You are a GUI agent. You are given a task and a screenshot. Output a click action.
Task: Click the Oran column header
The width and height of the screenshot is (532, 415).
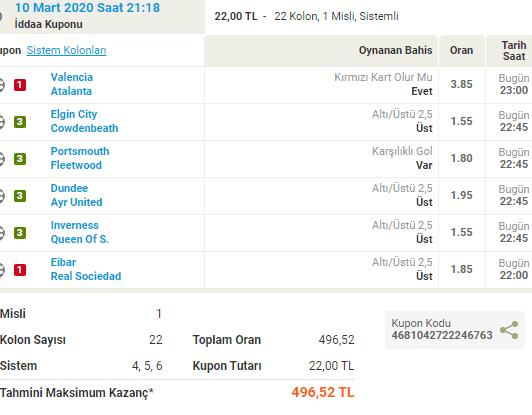[461, 50]
